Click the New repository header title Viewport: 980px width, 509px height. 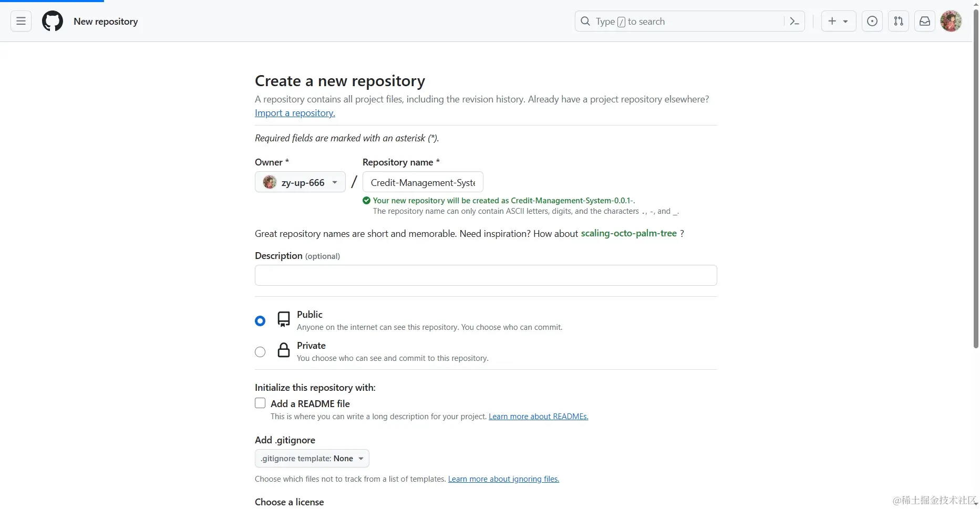pos(106,22)
